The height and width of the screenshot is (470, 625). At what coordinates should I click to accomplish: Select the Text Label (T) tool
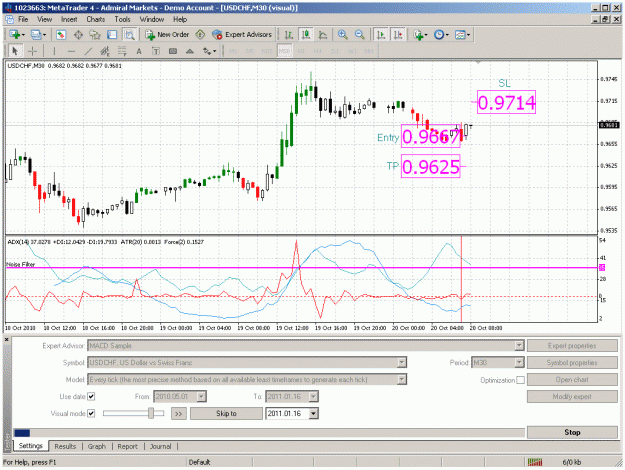[156, 51]
